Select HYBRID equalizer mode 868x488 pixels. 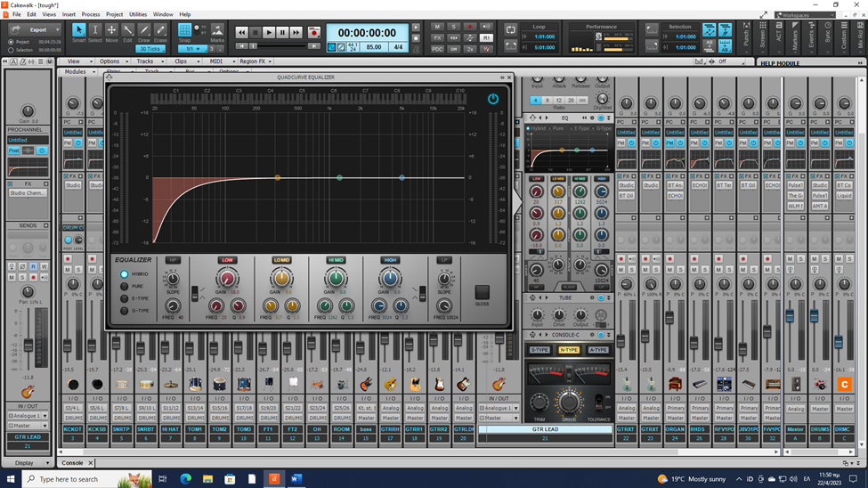coord(124,274)
